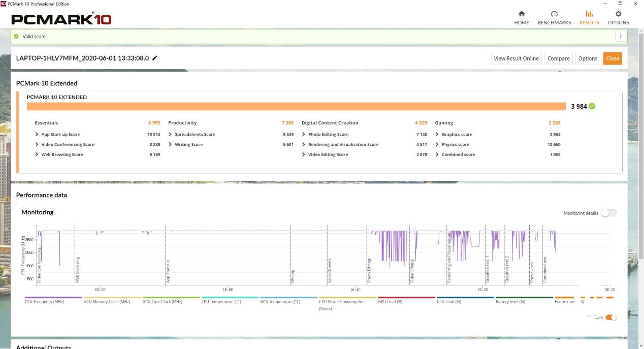Select Battery level (%) legend swatch
The height and width of the screenshot is (349, 644).
pyautogui.click(x=524, y=298)
